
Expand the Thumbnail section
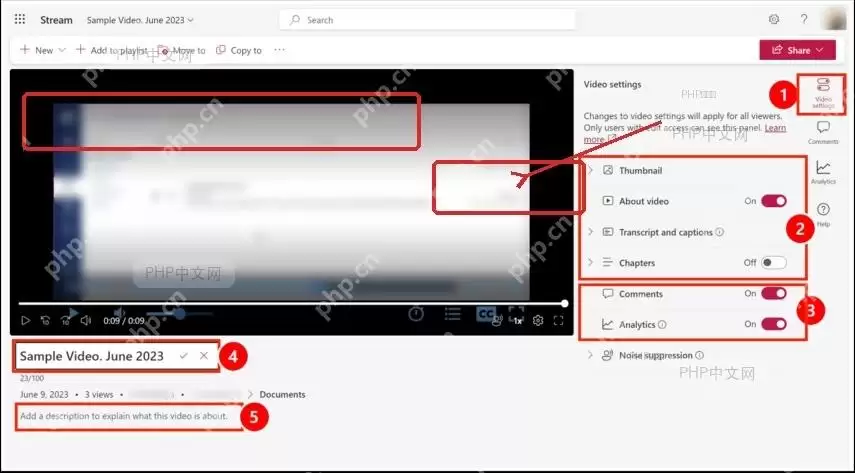point(591,170)
